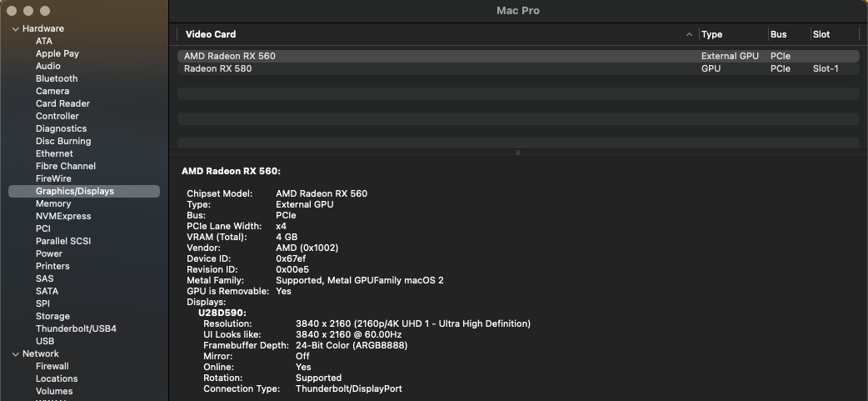Click Vendor value AMD (0x1002)

(x=307, y=248)
